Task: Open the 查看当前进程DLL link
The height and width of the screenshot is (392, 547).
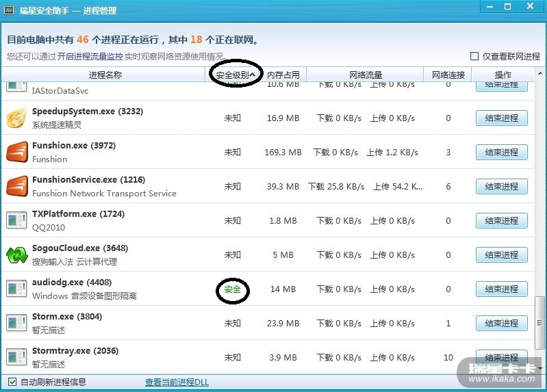Action: coord(177,382)
